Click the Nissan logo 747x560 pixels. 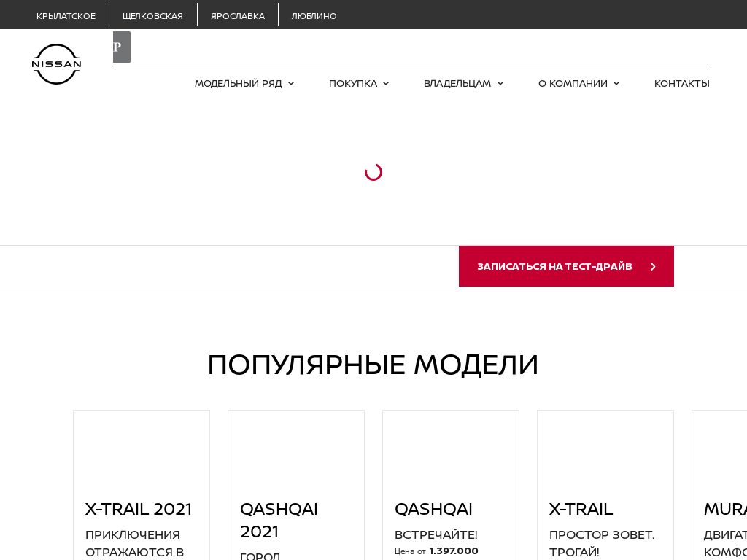[56, 64]
